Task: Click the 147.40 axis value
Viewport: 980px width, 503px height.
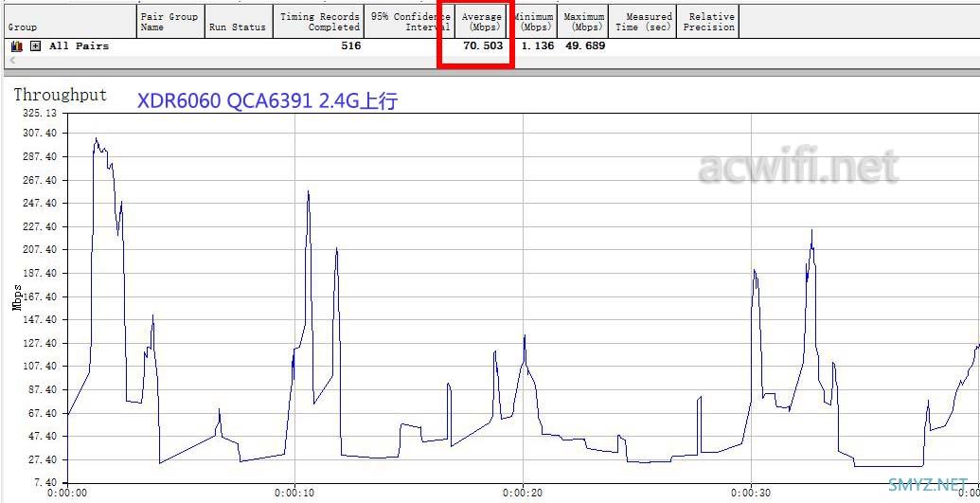Action: 39,319
